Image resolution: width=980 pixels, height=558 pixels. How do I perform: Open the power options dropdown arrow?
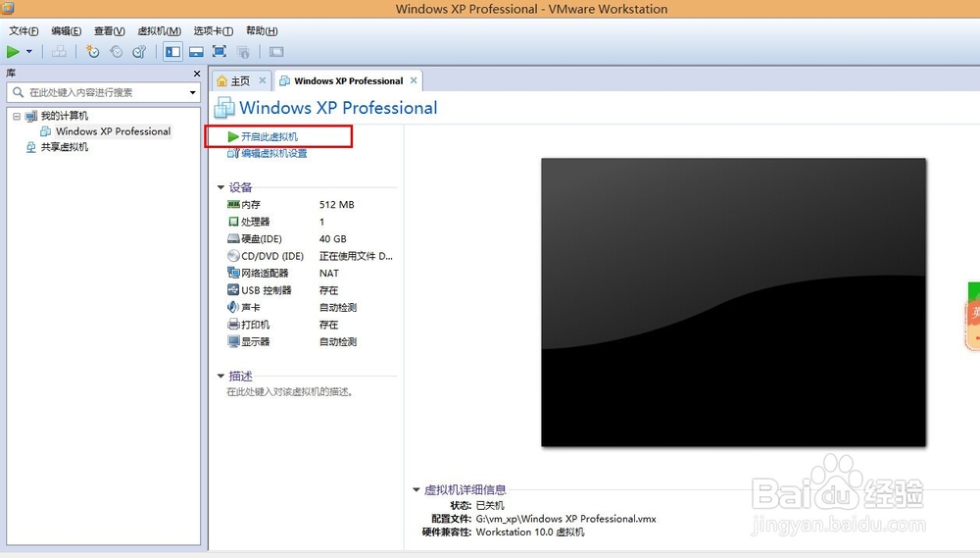28,52
